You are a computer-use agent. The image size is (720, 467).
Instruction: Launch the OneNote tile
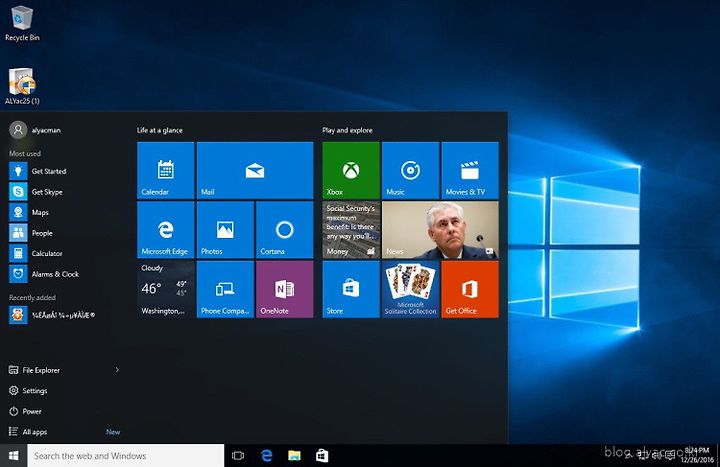click(x=285, y=289)
